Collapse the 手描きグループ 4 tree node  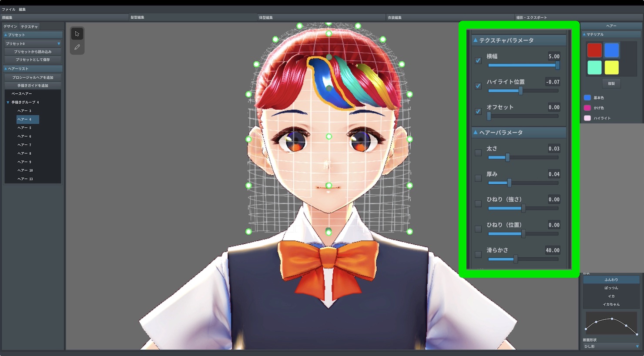pyautogui.click(x=8, y=102)
